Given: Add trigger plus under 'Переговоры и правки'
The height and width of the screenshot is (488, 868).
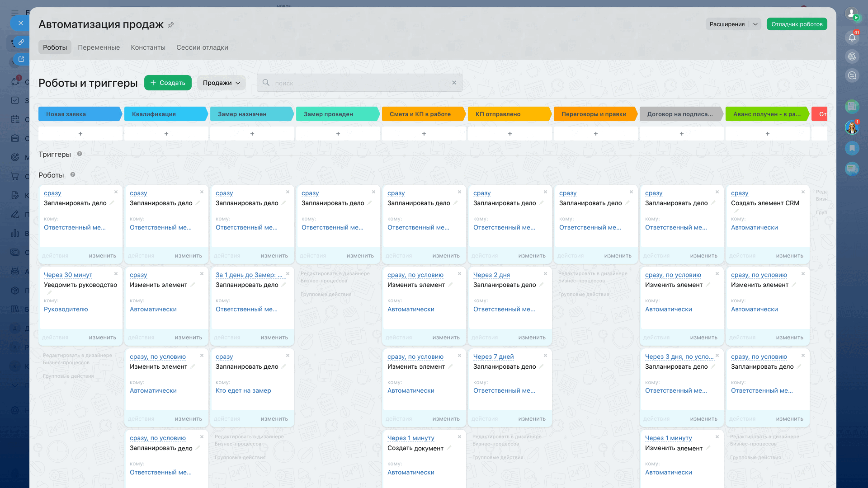Looking at the screenshot, I should [x=596, y=134].
